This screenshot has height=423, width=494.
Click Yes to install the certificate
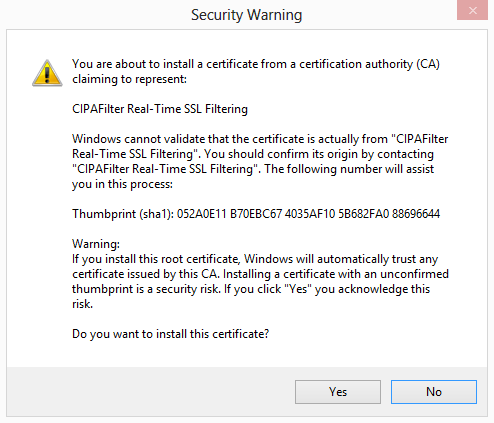coord(338,392)
